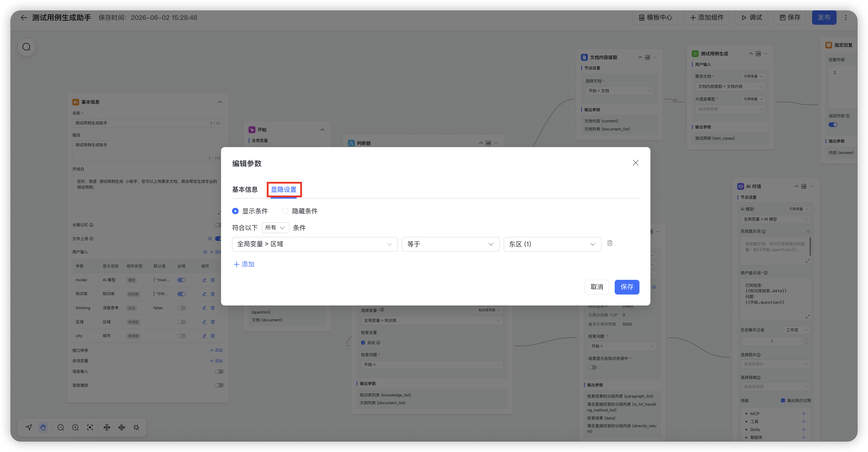Screen dimensions: 868x452
Task: Delete the thinking parameter row
Action: [213, 308]
